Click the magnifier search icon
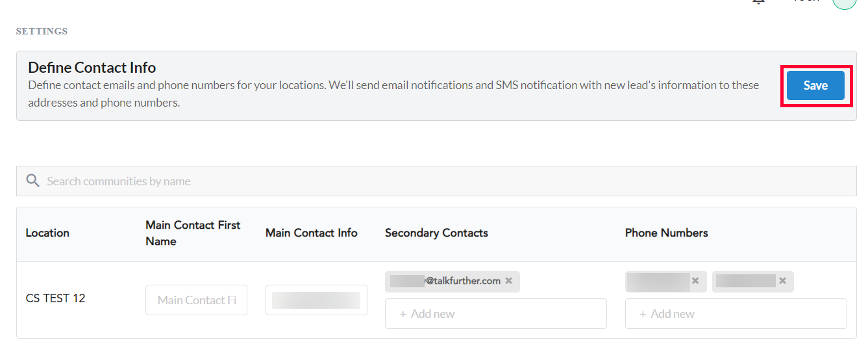The width and height of the screenshot is (868, 351). 32,181
